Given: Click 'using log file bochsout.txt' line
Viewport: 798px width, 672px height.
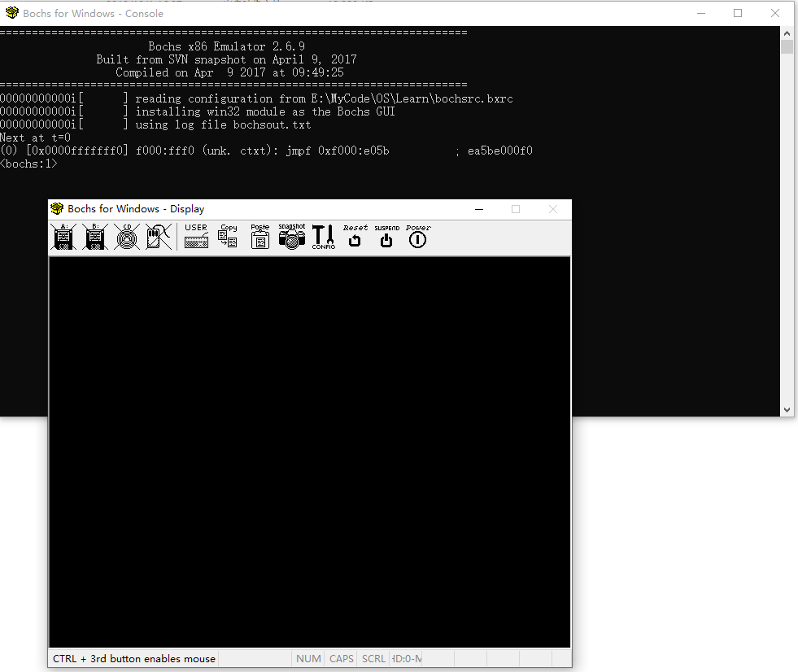Looking at the screenshot, I should tap(223, 124).
